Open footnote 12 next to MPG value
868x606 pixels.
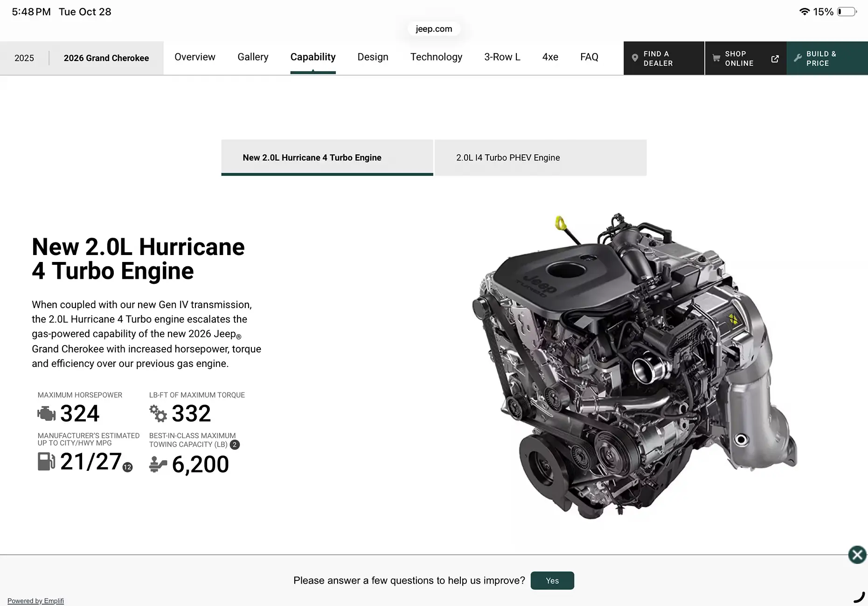(x=127, y=467)
